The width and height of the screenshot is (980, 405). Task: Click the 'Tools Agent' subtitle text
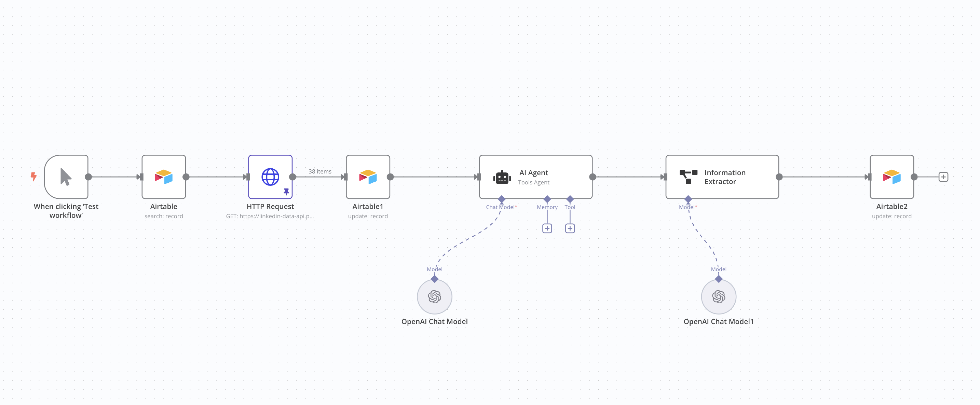[x=534, y=182]
